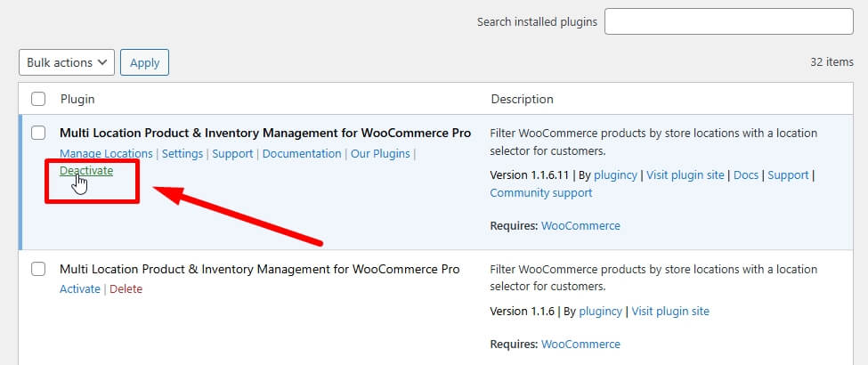868x365 pixels.
Task: Open the Bulk actions dropdown
Action: [67, 62]
